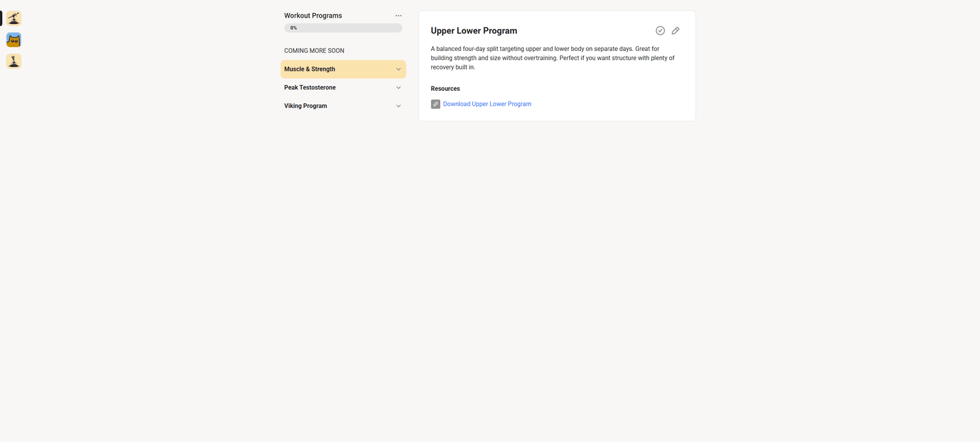Click the Upper Lower Program heading
This screenshot has width=980, height=442.
[474, 31]
